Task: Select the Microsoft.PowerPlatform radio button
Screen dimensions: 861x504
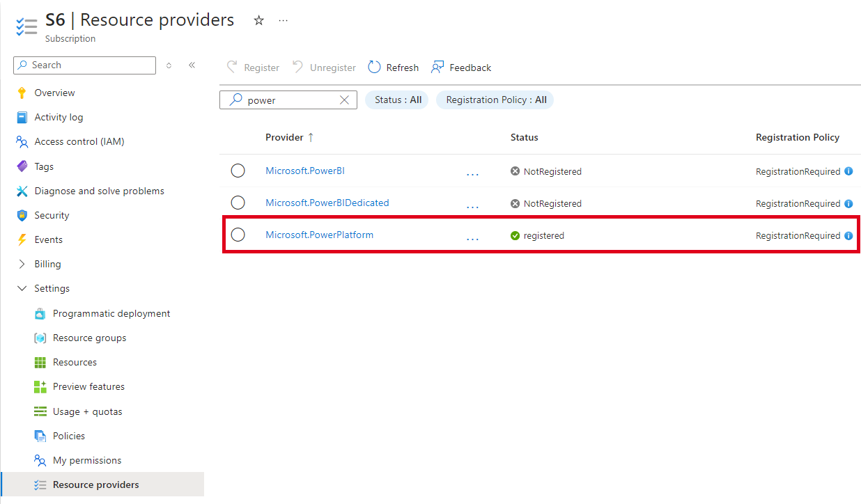Action: pyautogui.click(x=238, y=235)
